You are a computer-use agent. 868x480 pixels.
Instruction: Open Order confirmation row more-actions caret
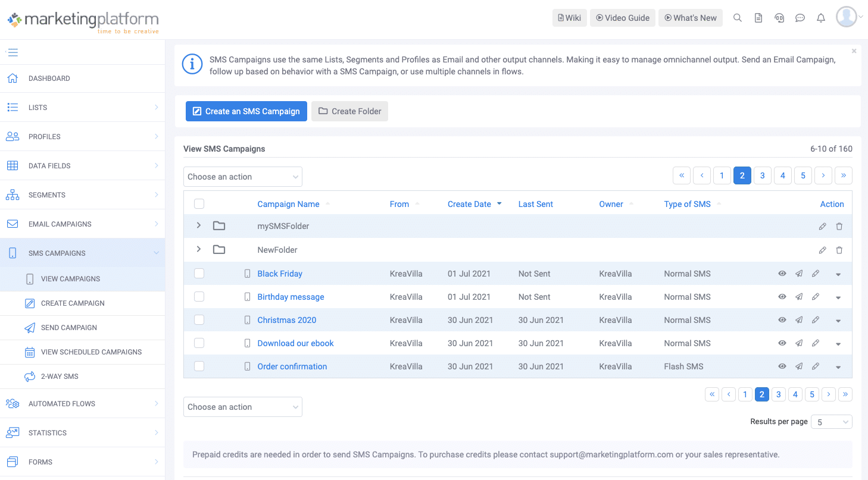[x=838, y=367]
